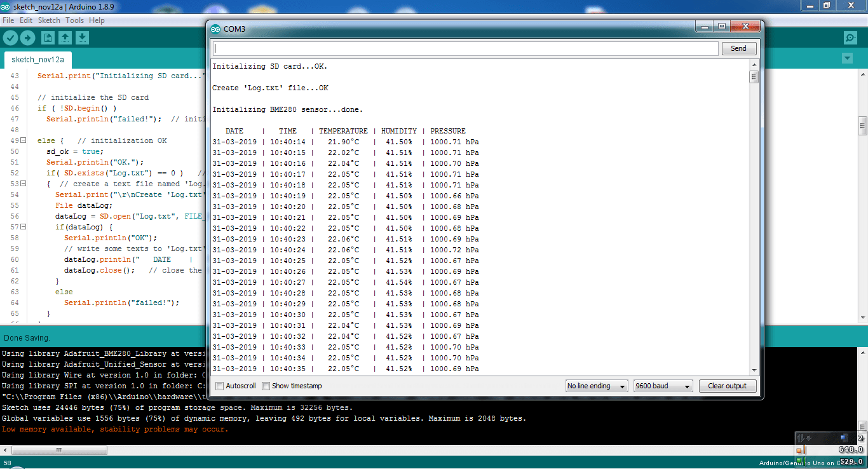Click the green indicator icon near 529.0
Image resolution: width=868 pixels, height=469 pixels.
coord(799,460)
